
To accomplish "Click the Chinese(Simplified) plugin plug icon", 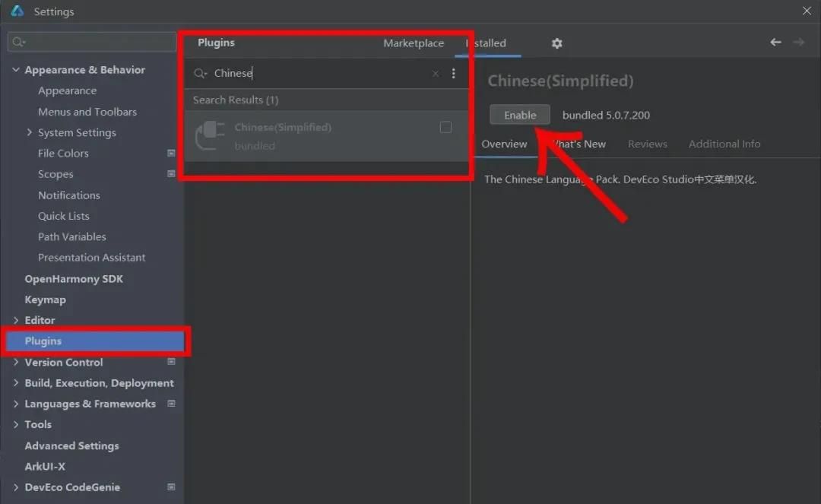I will pyautogui.click(x=209, y=136).
